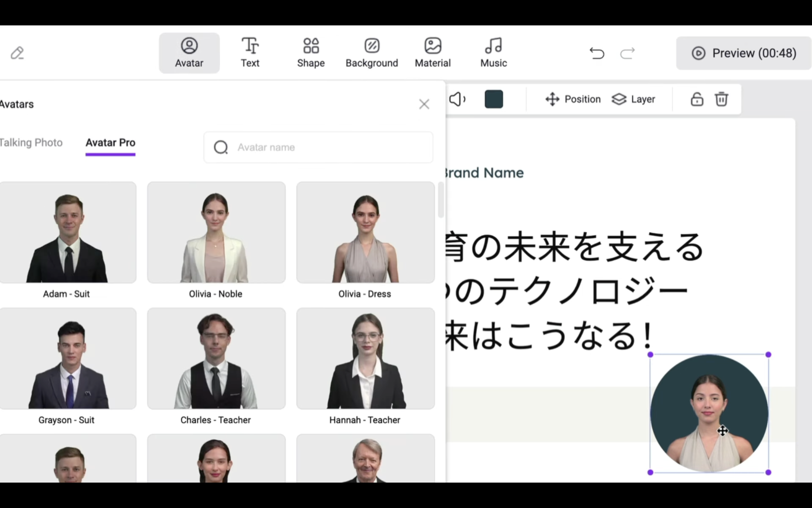Click the Grayson - Suit label
The width and height of the screenshot is (812, 508).
pyautogui.click(x=67, y=420)
